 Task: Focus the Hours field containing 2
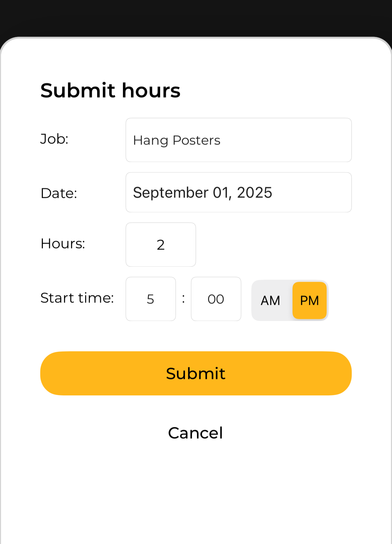click(x=161, y=244)
